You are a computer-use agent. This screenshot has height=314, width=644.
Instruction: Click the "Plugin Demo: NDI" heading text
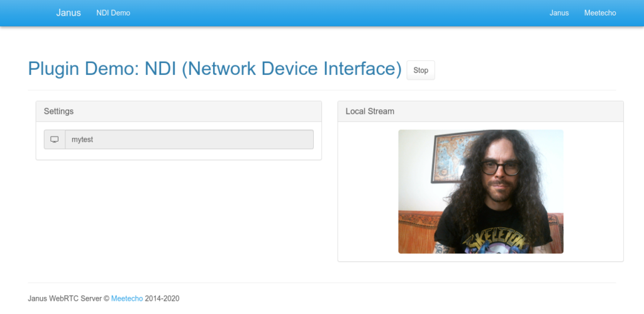coord(103,69)
